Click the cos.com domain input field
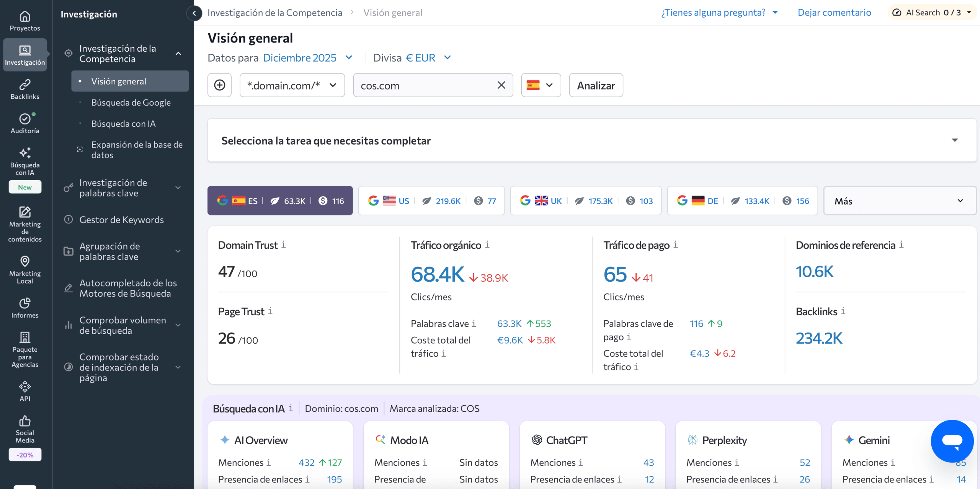This screenshot has width=980, height=489. tap(425, 85)
